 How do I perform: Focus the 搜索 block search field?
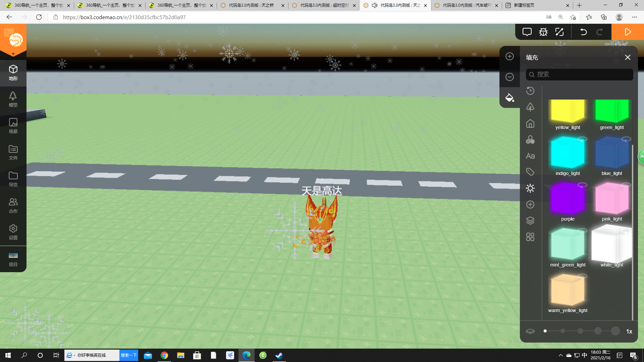[579, 74]
